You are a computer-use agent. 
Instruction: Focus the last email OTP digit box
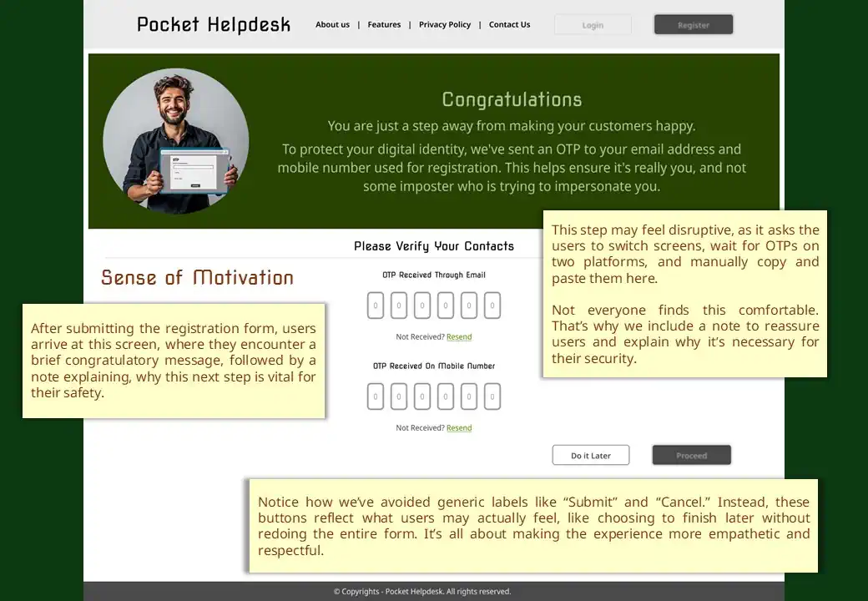click(492, 306)
